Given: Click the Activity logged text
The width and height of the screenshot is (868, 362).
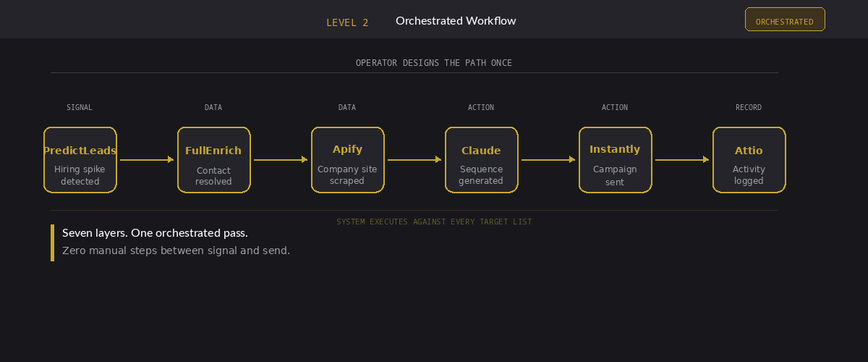Looking at the screenshot, I should tap(749, 175).
